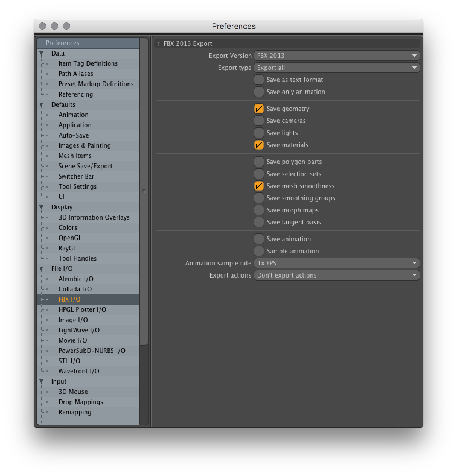
Task: Uncheck Save mesh smoothness checkbox
Action: 259,186
